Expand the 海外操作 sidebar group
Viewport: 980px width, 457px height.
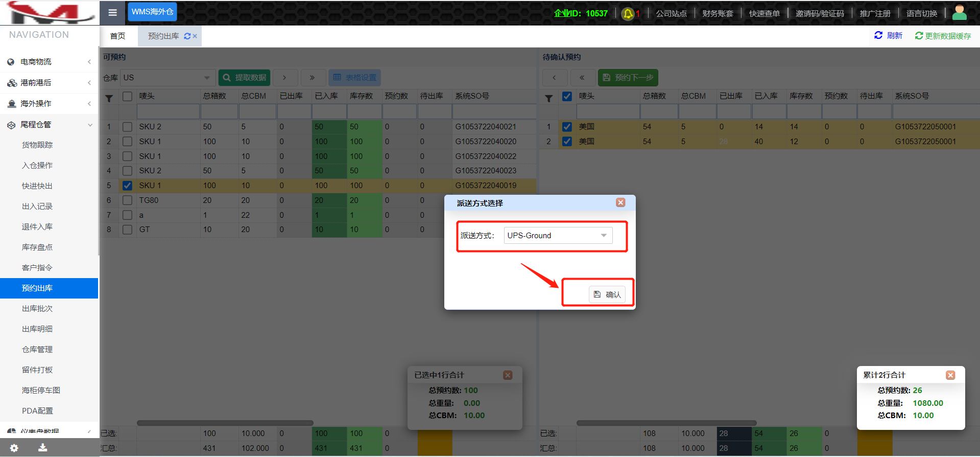[49, 104]
